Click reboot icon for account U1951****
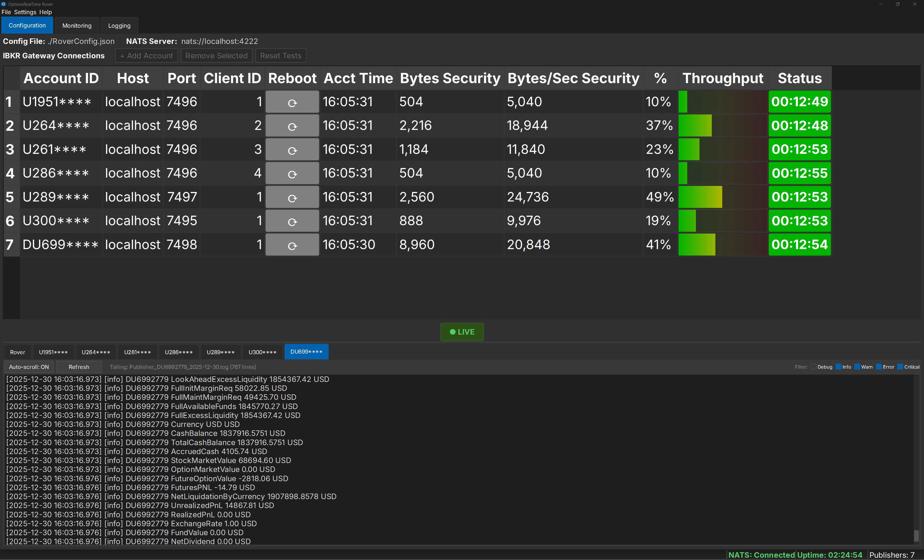Screen dimensions: 924x560 point(292,102)
